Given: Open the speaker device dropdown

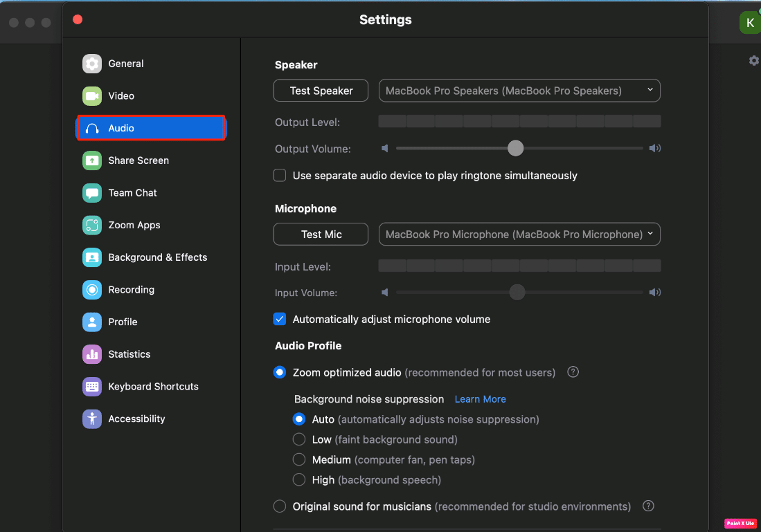Looking at the screenshot, I should pos(519,91).
